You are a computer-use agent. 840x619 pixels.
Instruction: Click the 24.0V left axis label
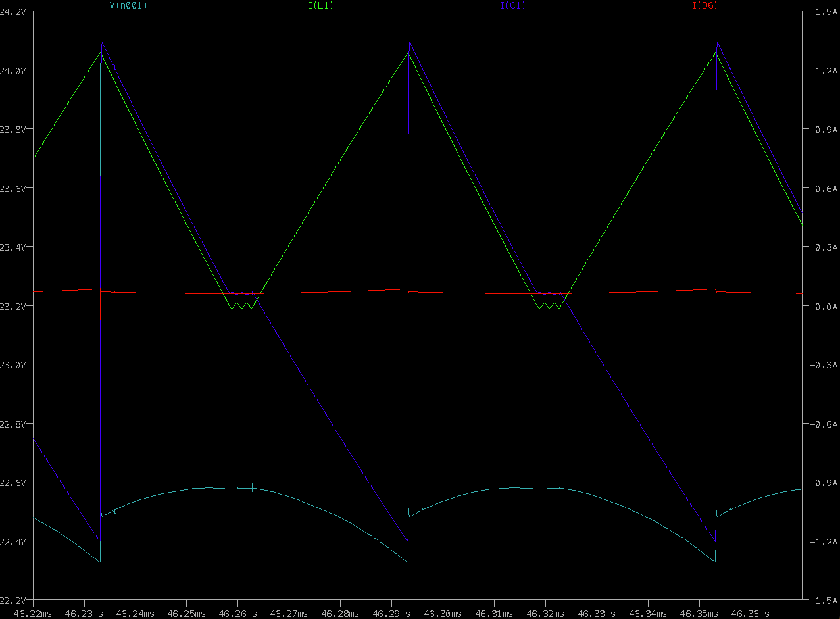pos(12,70)
